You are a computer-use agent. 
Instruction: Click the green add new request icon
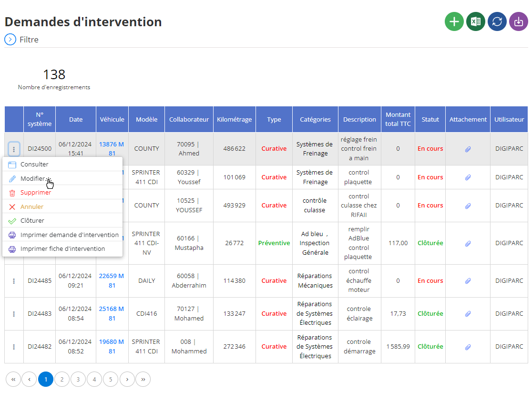click(454, 22)
